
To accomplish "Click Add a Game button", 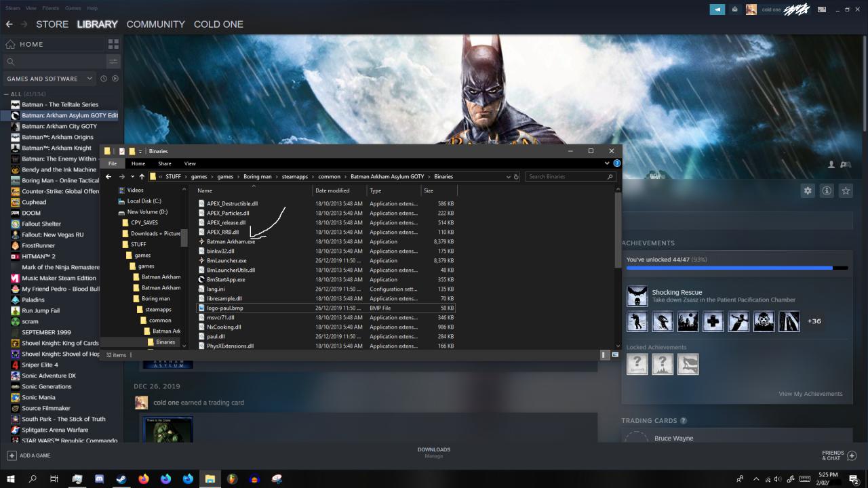I will click(29, 455).
